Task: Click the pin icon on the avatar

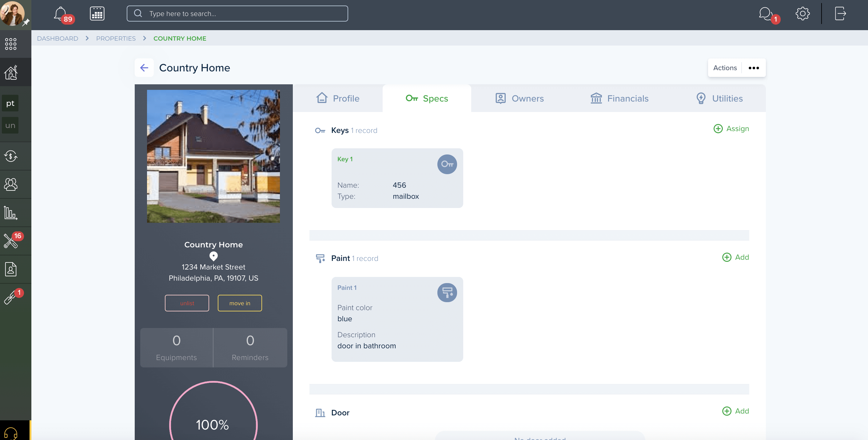Action: [x=26, y=22]
